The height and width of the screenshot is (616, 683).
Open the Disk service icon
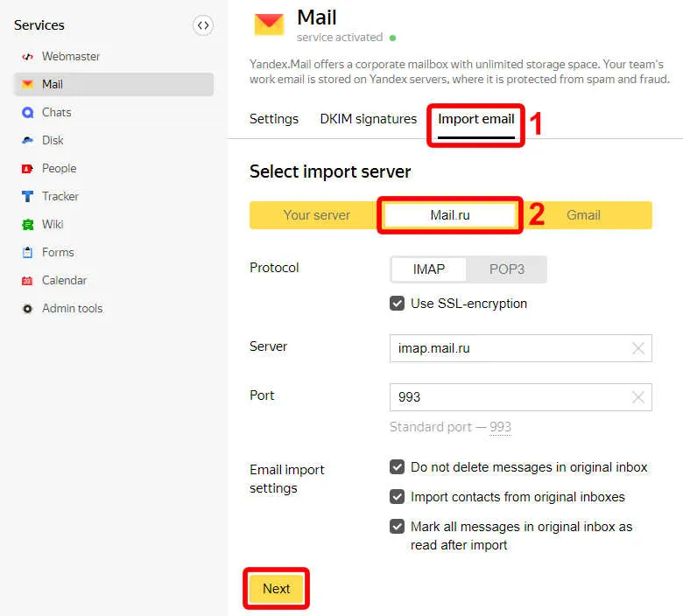(x=27, y=141)
